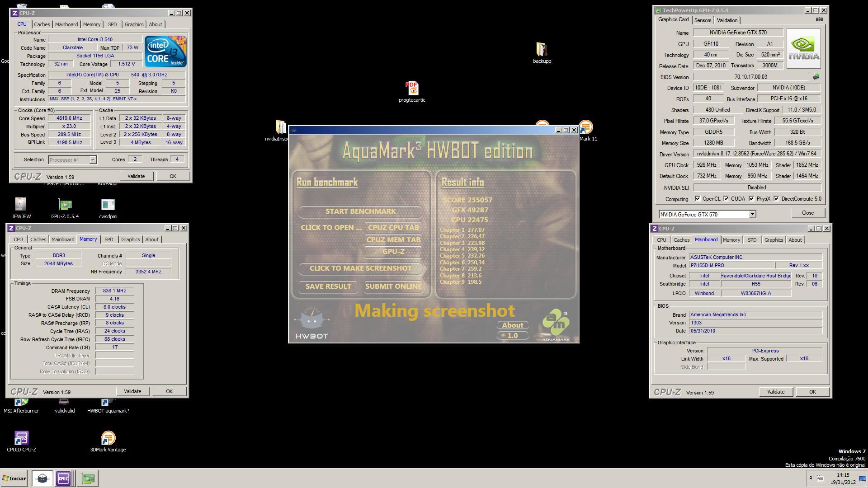This screenshot has width=868, height=488.
Task: Open the Processor #1 selection dropdown
Action: pyautogui.click(x=93, y=160)
